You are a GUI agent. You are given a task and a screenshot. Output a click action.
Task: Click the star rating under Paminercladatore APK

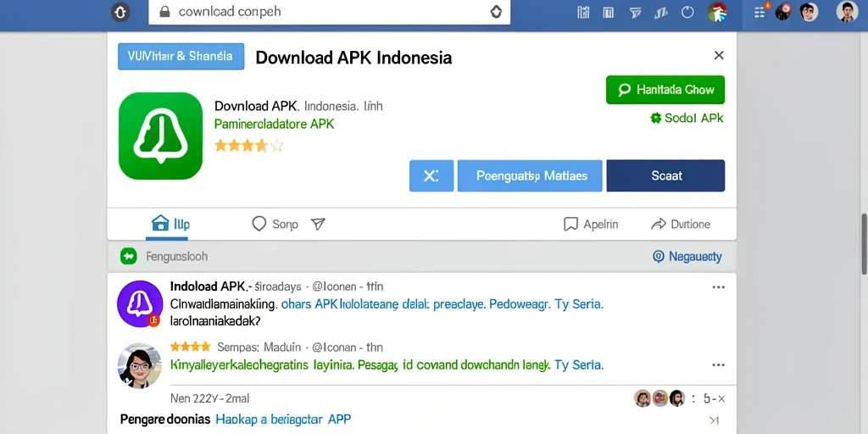point(249,146)
